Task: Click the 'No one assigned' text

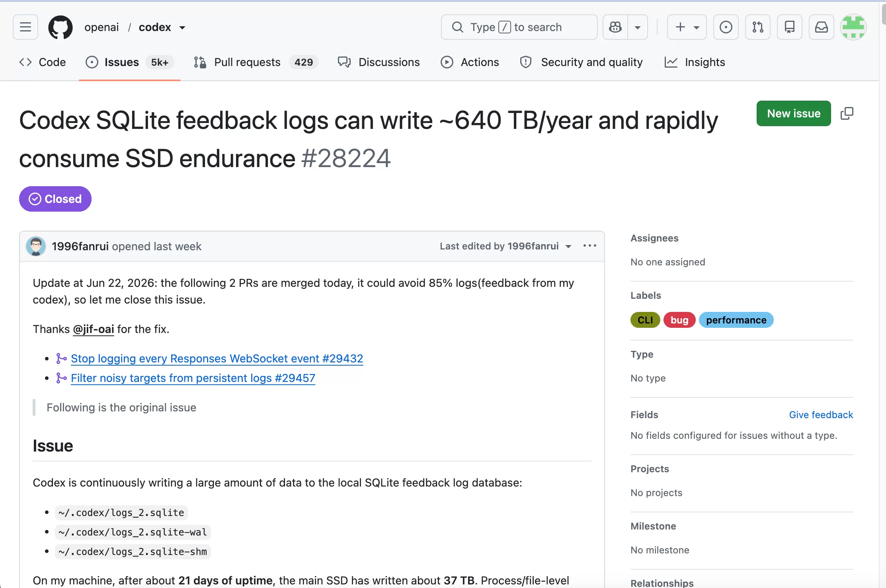Action: [x=668, y=262]
